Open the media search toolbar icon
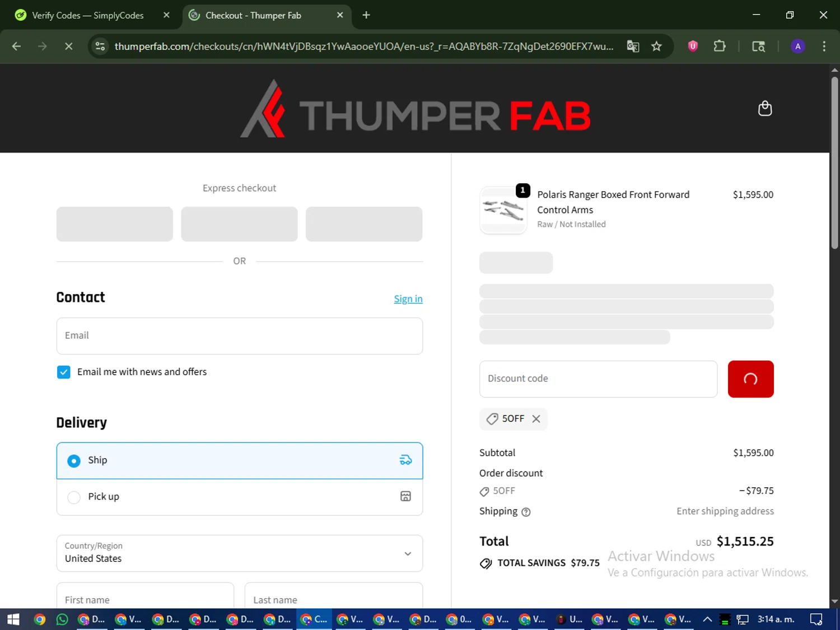The image size is (840, 630). tap(758, 46)
